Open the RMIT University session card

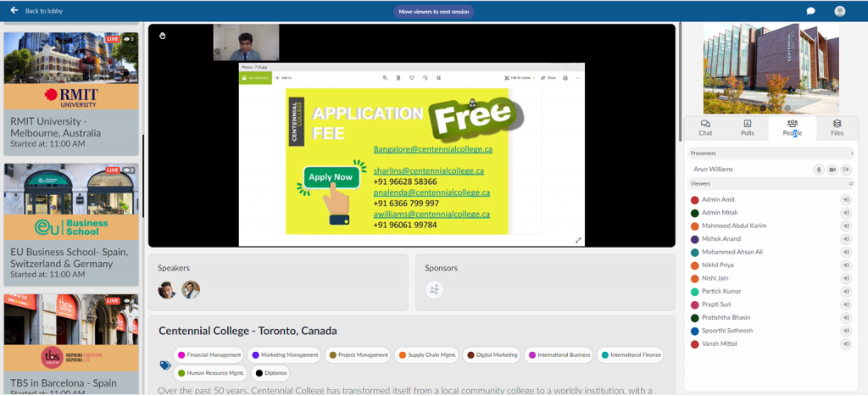pyautogui.click(x=71, y=93)
